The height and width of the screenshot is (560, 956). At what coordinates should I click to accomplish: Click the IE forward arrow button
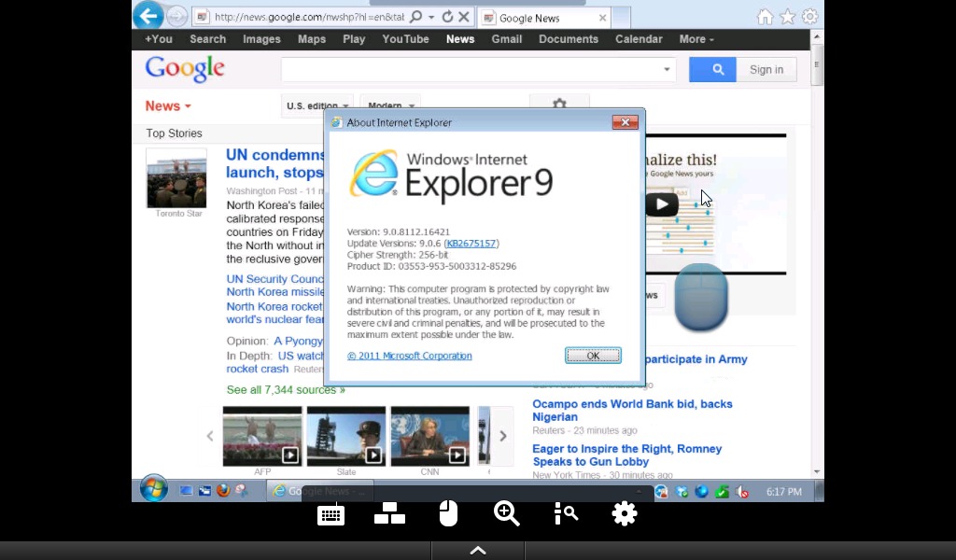coord(176,17)
